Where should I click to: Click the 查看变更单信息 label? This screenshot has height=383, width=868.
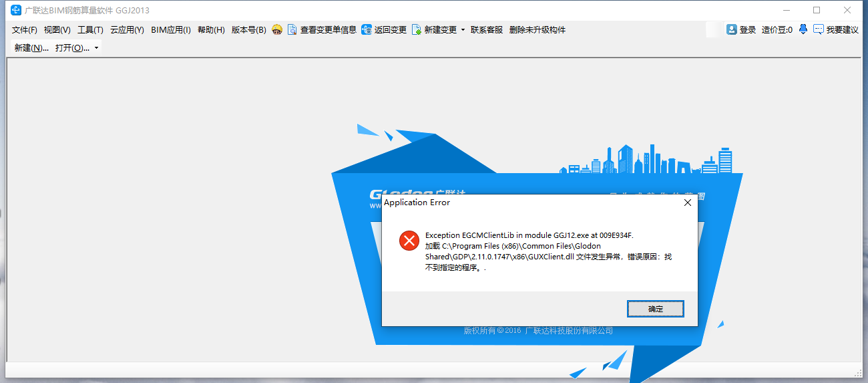[x=329, y=30]
